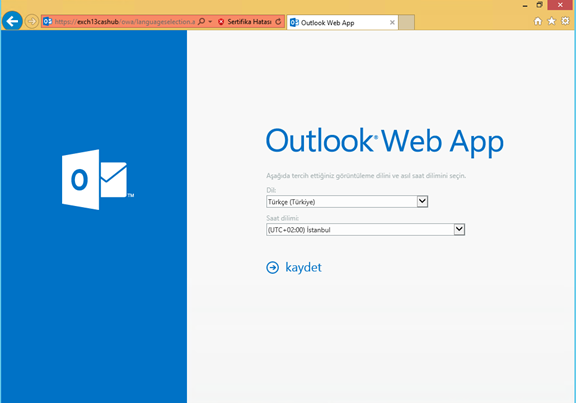Close the browser window
This screenshot has width=576, height=403.
click(x=560, y=5)
